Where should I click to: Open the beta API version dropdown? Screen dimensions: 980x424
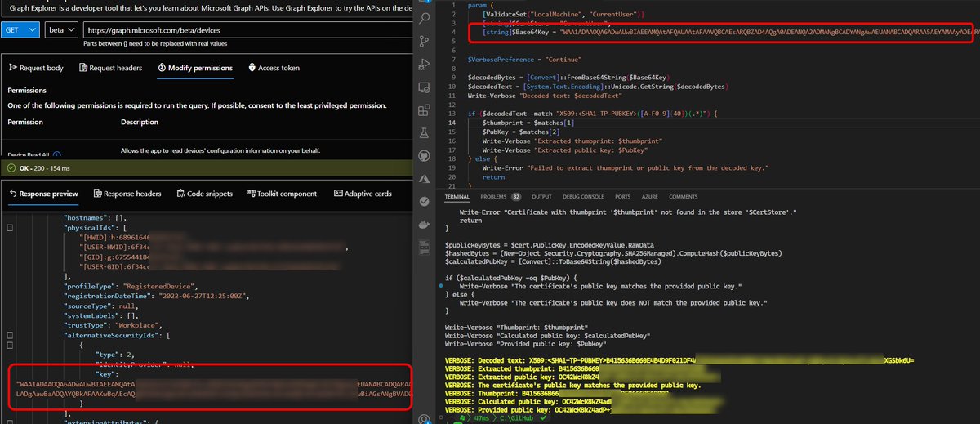pos(60,29)
